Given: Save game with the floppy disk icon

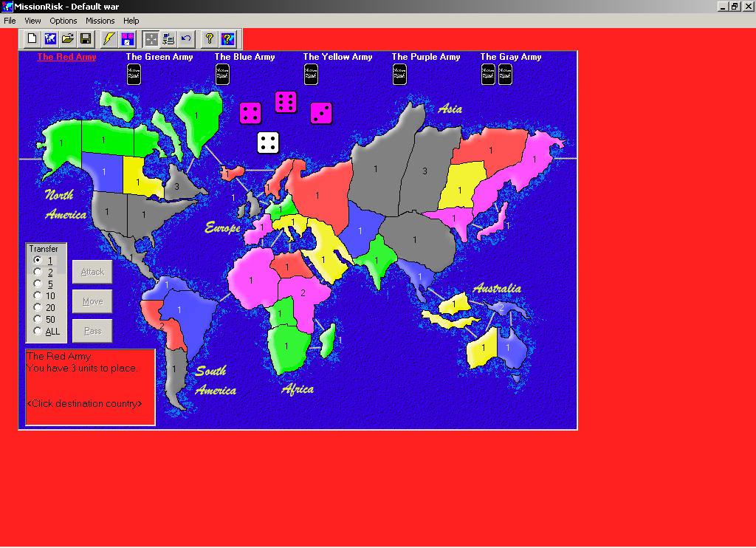Looking at the screenshot, I should click(86, 38).
